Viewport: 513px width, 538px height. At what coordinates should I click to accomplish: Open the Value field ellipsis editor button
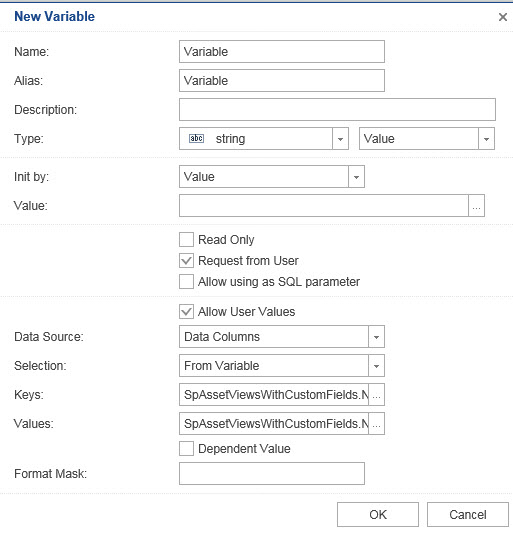[x=476, y=206]
